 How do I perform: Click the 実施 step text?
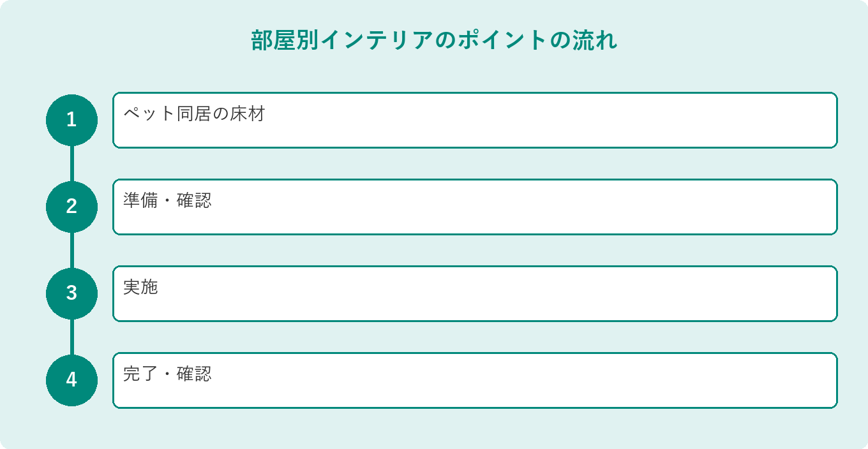(x=140, y=288)
